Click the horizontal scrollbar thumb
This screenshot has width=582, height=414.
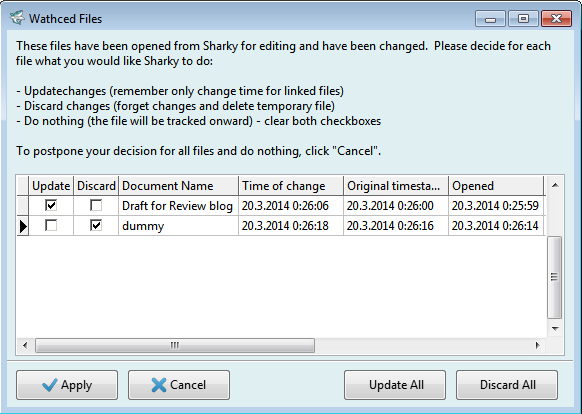175,345
